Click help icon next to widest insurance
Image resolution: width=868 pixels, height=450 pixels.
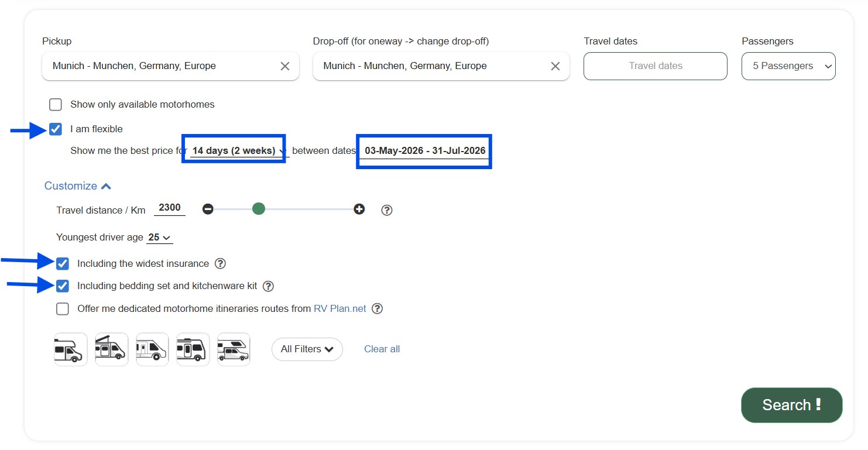pyautogui.click(x=220, y=263)
